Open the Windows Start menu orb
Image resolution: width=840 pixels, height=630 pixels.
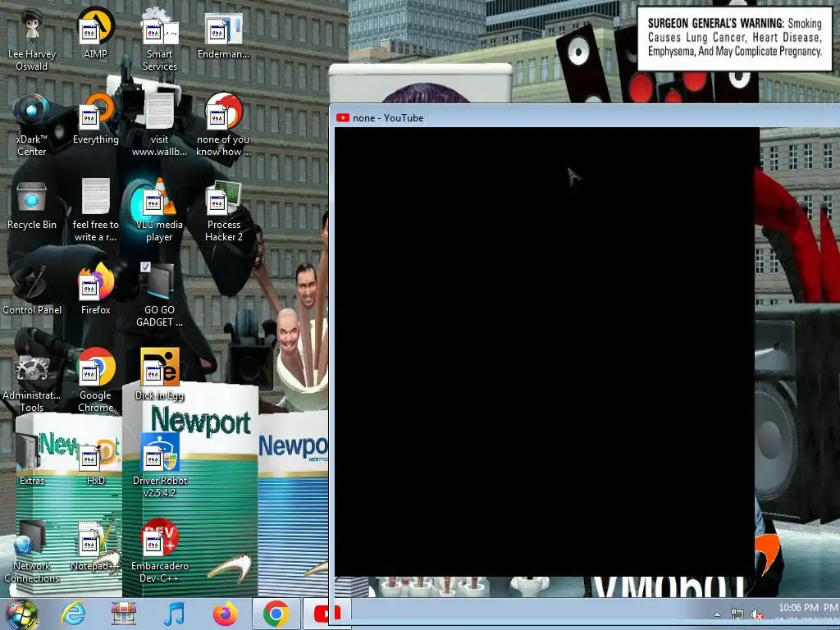(x=22, y=614)
